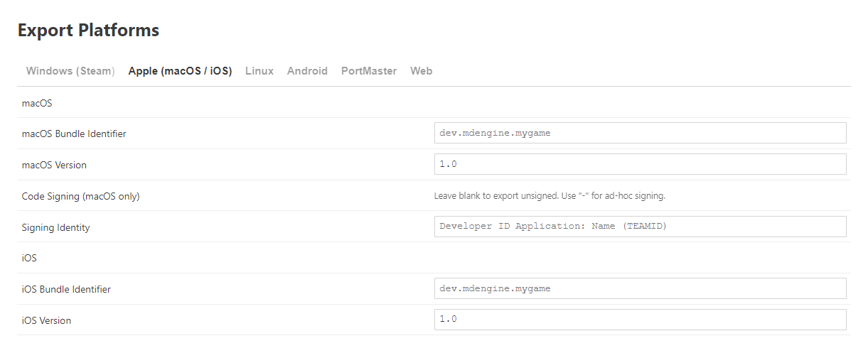This screenshot has width=868, height=353.
Task: Click the iOS Version input field
Action: click(x=640, y=320)
